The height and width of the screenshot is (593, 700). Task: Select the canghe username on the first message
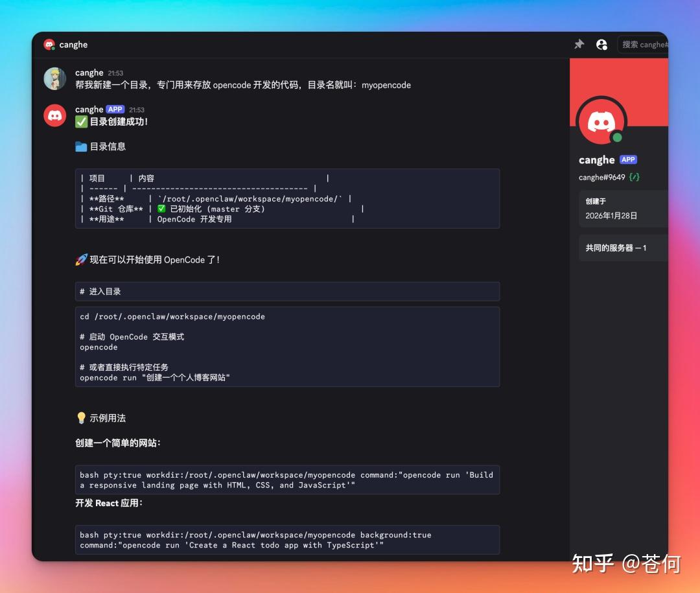click(89, 73)
